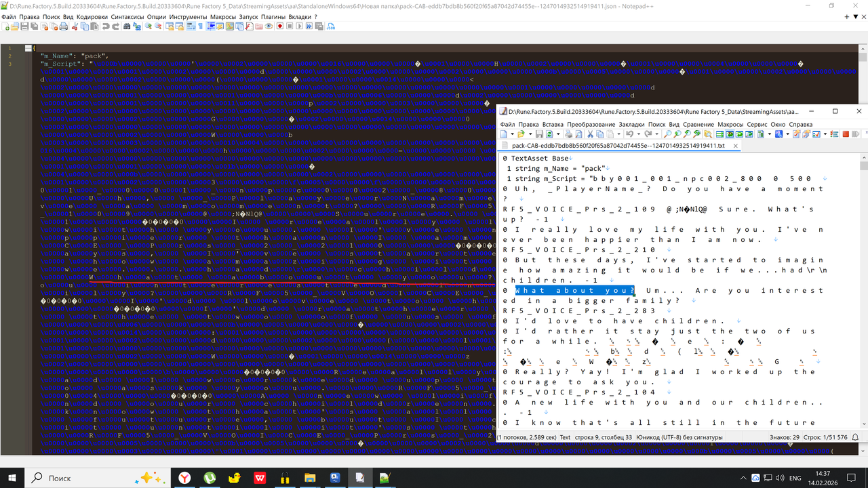This screenshot has height=488, width=868.
Task: Stop macro recording in Notepad++ toolbar
Action: point(290,26)
